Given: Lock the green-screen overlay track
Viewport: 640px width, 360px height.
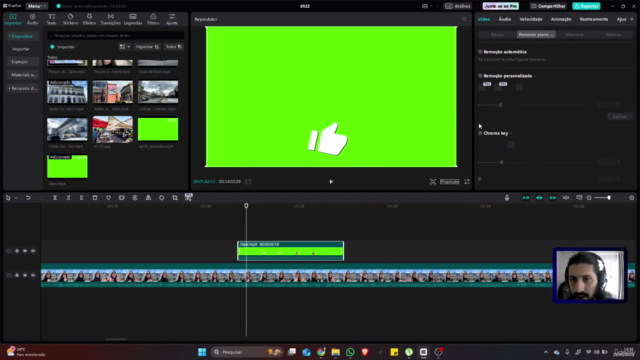Looking at the screenshot, I should 17,251.
